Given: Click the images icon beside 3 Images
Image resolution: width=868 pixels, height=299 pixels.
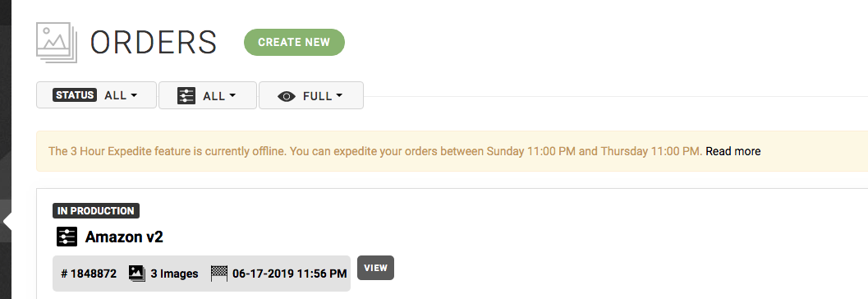Looking at the screenshot, I should 137,274.
